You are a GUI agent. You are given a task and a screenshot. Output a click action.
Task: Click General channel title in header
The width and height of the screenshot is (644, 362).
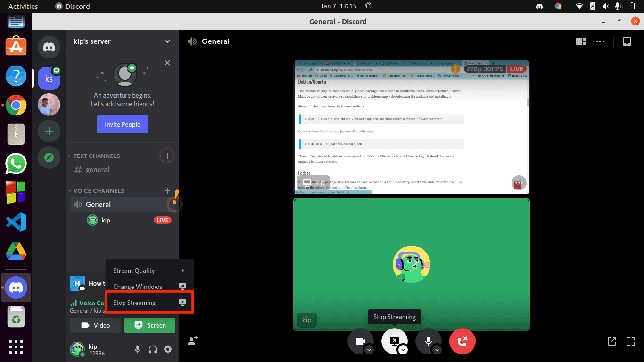point(215,41)
